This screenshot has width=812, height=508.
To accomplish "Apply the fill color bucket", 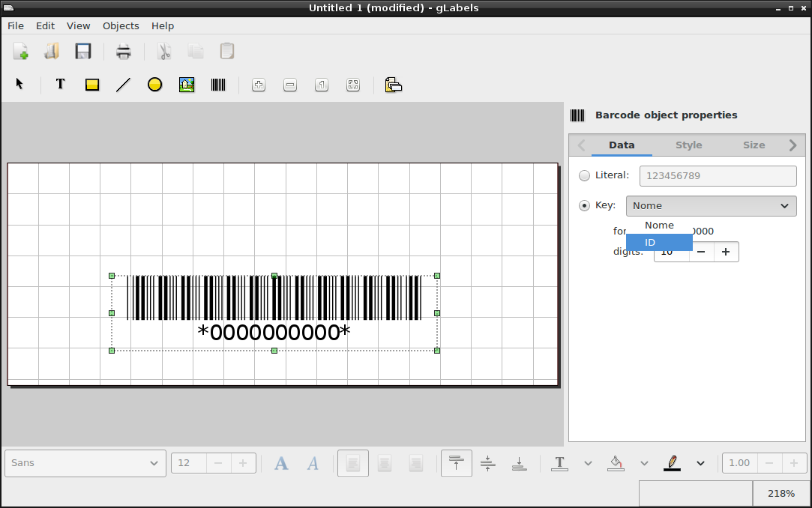I will click(616, 463).
